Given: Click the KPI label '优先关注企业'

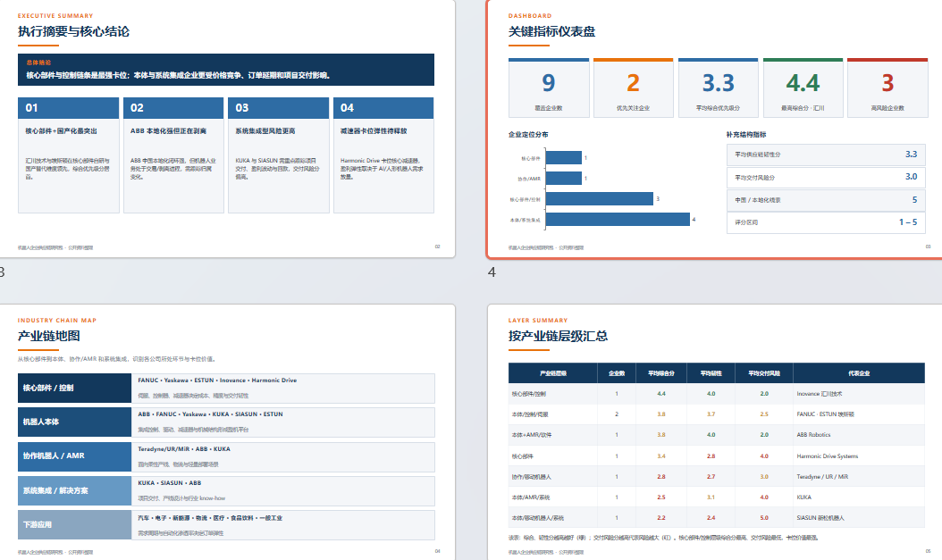Looking at the screenshot, I should (633, 108).
